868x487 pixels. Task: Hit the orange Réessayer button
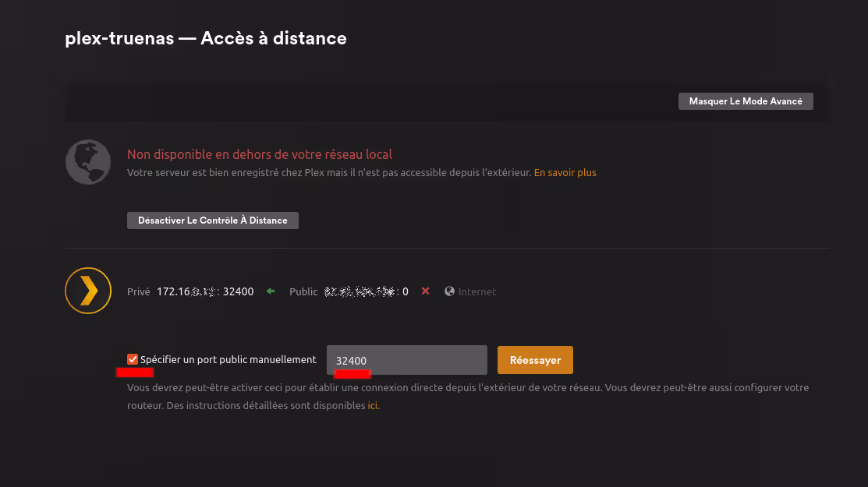(534, 360)
